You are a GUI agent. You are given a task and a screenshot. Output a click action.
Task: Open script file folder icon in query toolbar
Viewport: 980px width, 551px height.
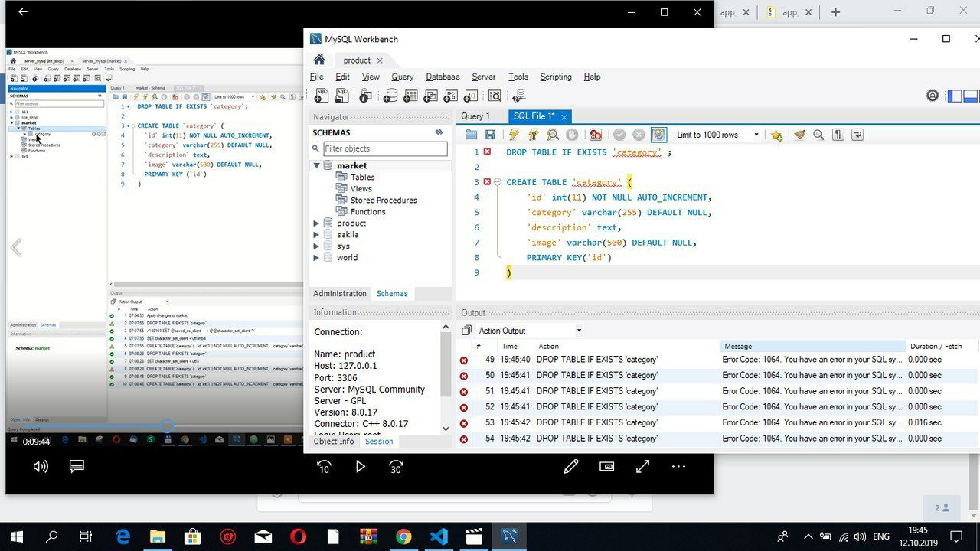471,135
